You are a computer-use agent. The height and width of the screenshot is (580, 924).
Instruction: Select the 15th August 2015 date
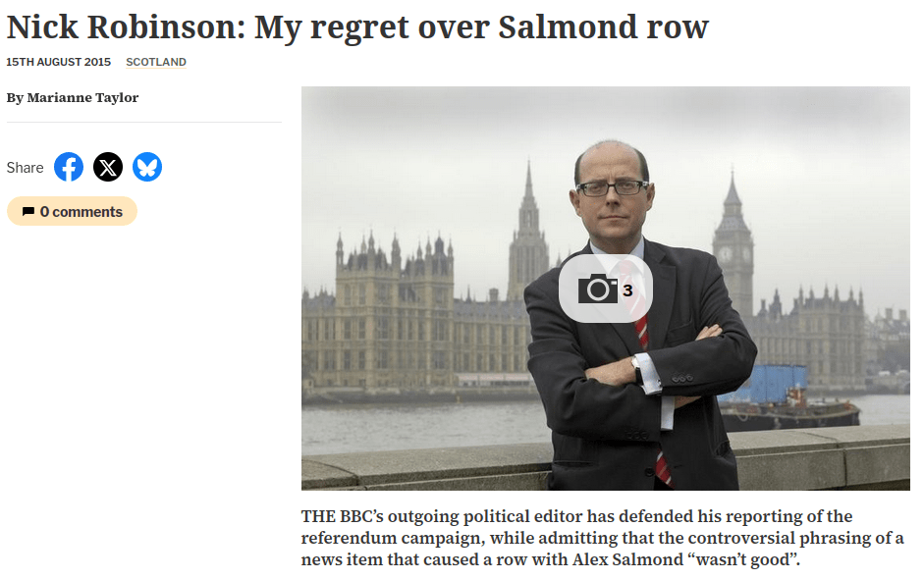point(58,62)
